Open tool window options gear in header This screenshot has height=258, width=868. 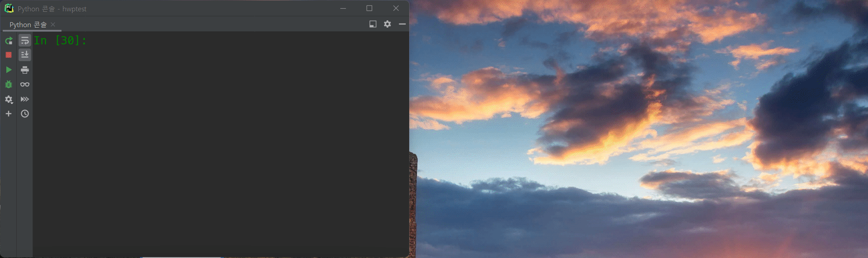(387, 24)
